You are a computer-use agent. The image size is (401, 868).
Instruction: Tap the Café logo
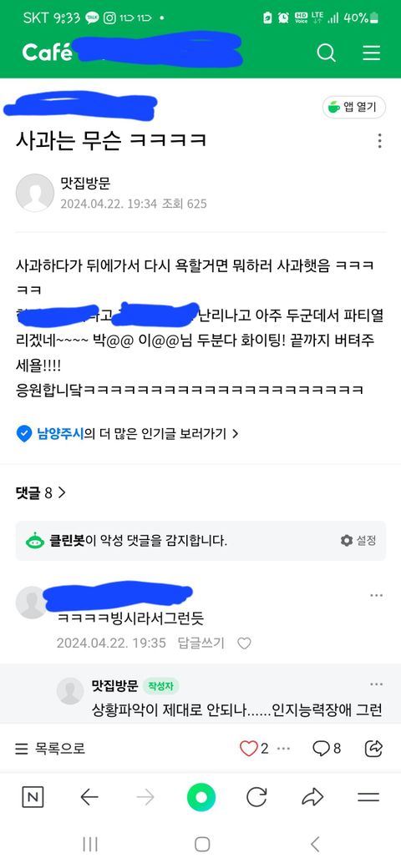click(x=47, y=52)
